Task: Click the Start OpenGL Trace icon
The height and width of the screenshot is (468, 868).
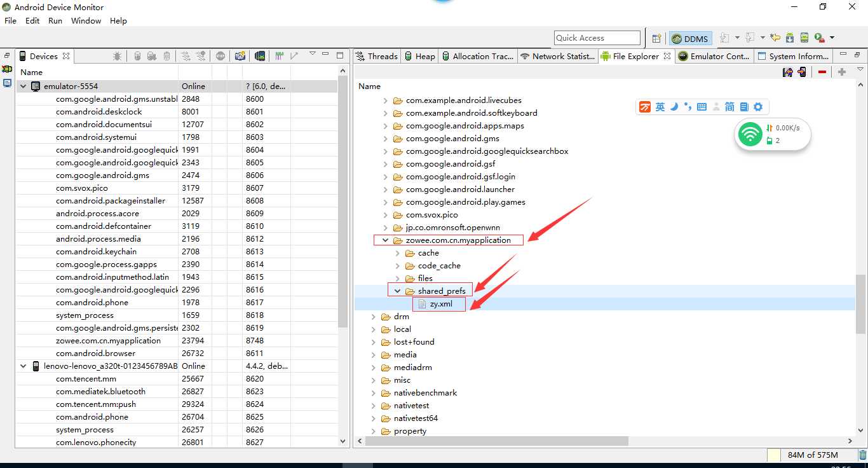Action: [x=294, y=56]
